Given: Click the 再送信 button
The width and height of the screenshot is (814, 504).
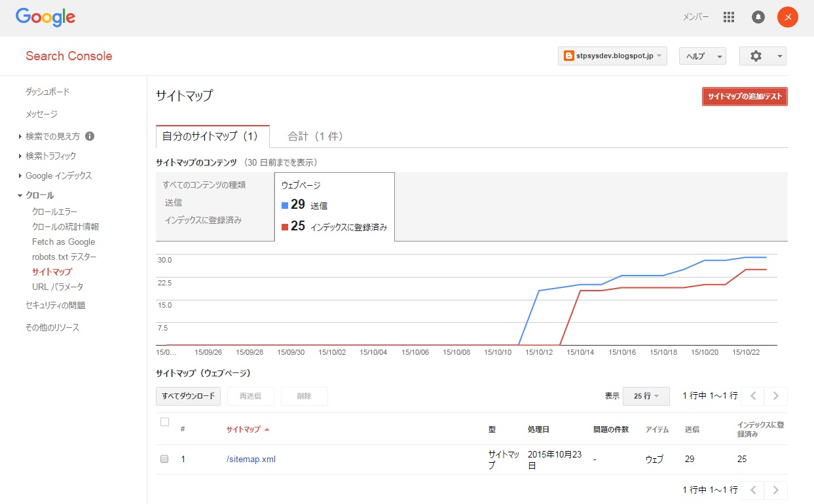Looking at the screenshot, I should (250, 396).
